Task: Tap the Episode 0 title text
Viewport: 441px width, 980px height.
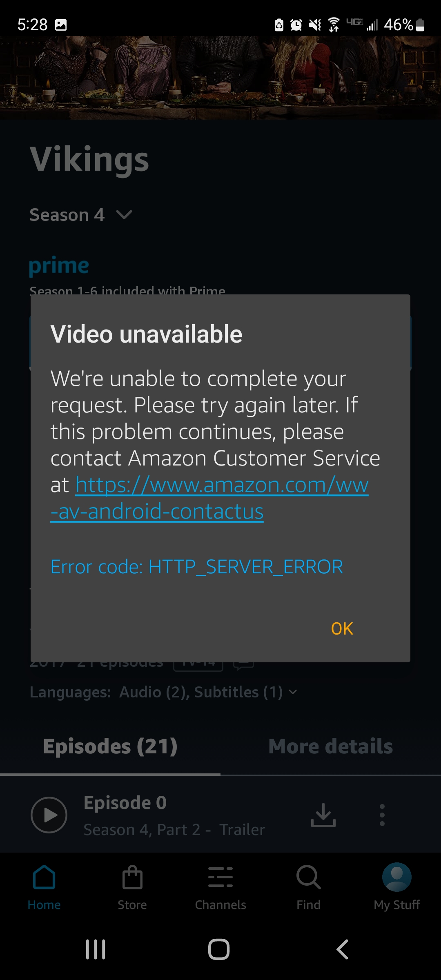Action: coord(125,803)
